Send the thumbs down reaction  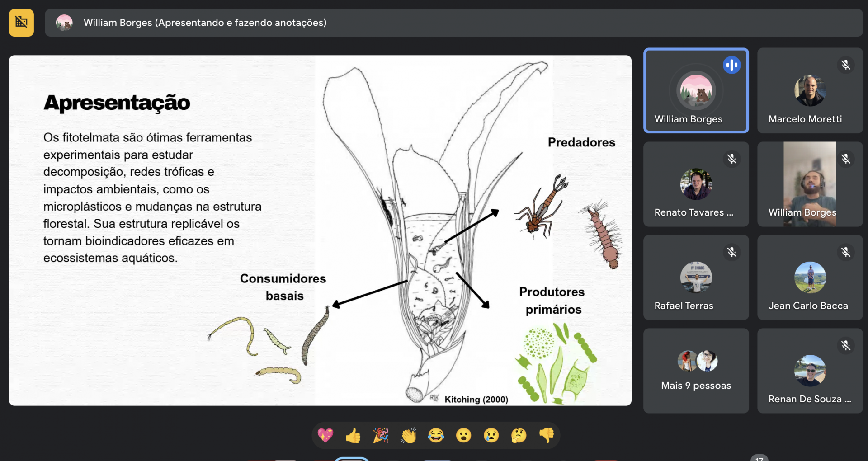click(x=546, y=435)
